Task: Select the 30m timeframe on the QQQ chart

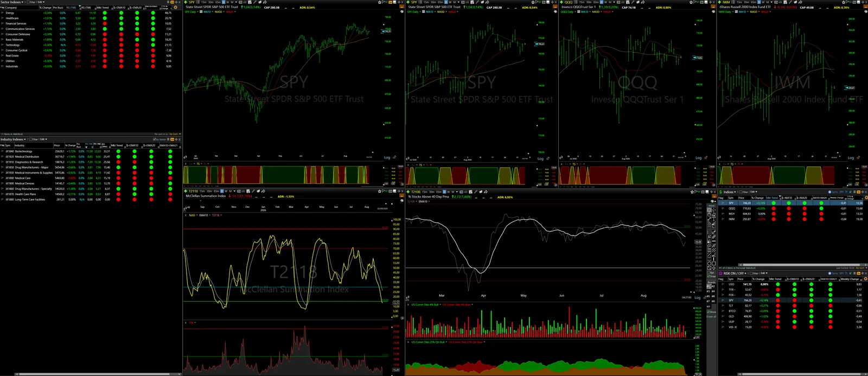Action: pos(589,2)
